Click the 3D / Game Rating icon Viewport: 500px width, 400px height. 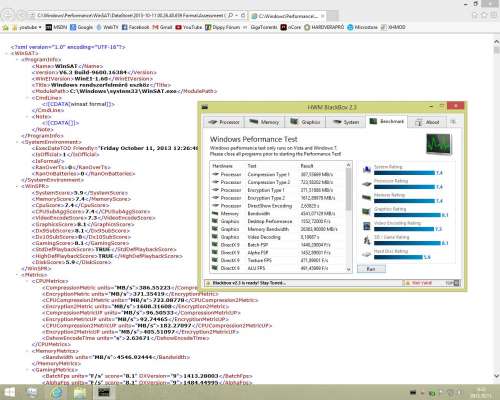[367, 240]
